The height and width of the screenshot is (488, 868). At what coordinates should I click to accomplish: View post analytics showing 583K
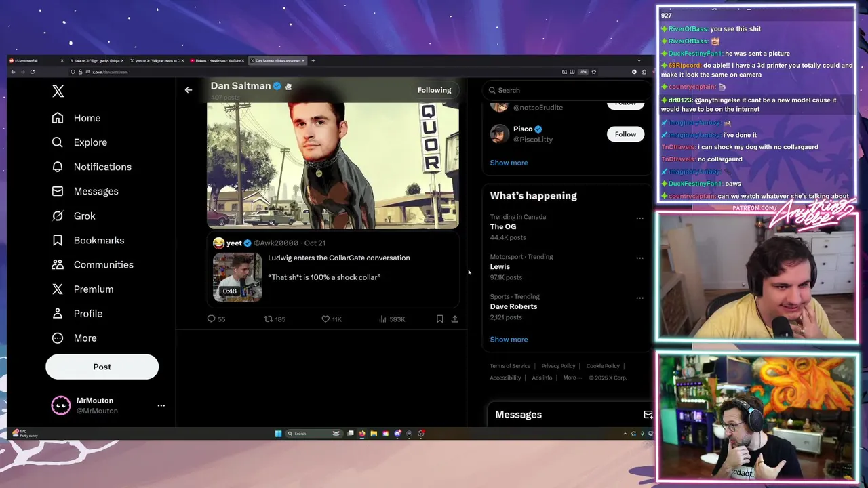pyautogui.click(x=392, y=319)
